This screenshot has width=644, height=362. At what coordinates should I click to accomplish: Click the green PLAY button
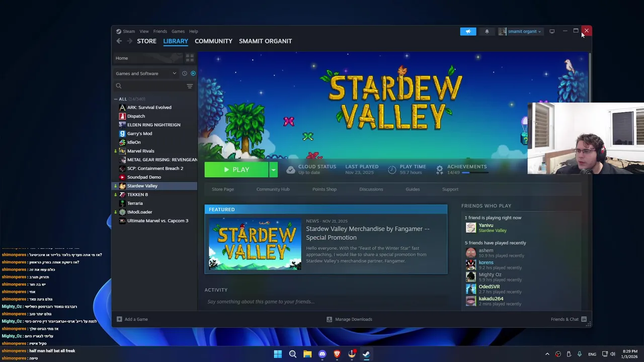click(236, 170)
